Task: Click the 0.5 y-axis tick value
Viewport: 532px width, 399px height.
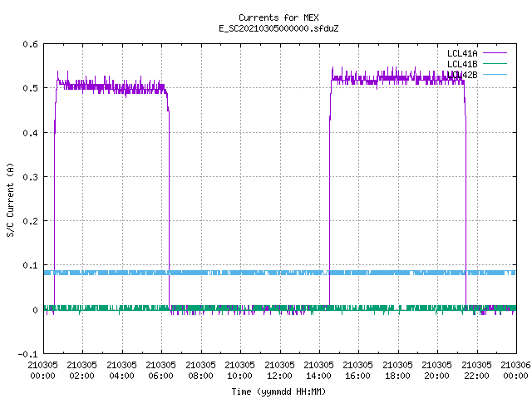Action: [x=30, y=88]
